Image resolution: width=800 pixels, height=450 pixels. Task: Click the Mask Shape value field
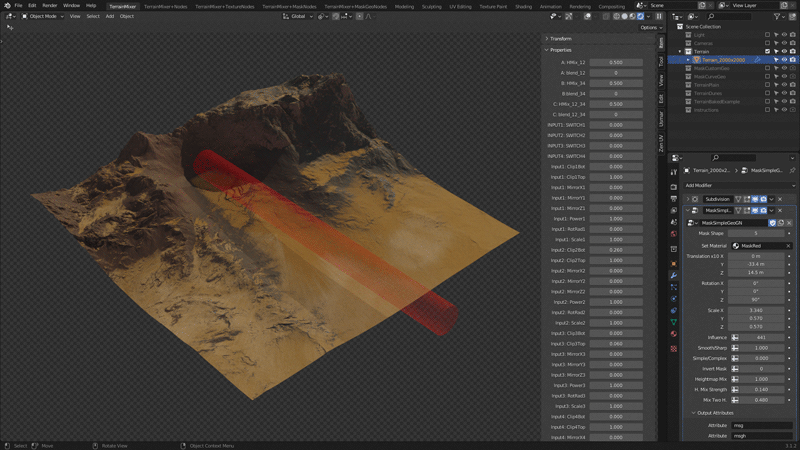[756, 233]
